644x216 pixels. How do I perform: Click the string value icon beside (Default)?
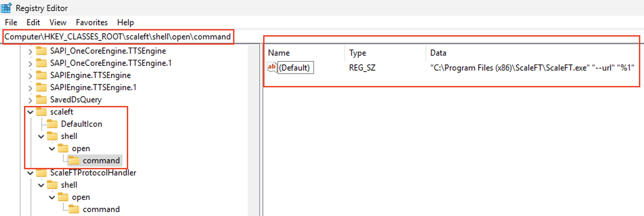[x=272, y=67]
